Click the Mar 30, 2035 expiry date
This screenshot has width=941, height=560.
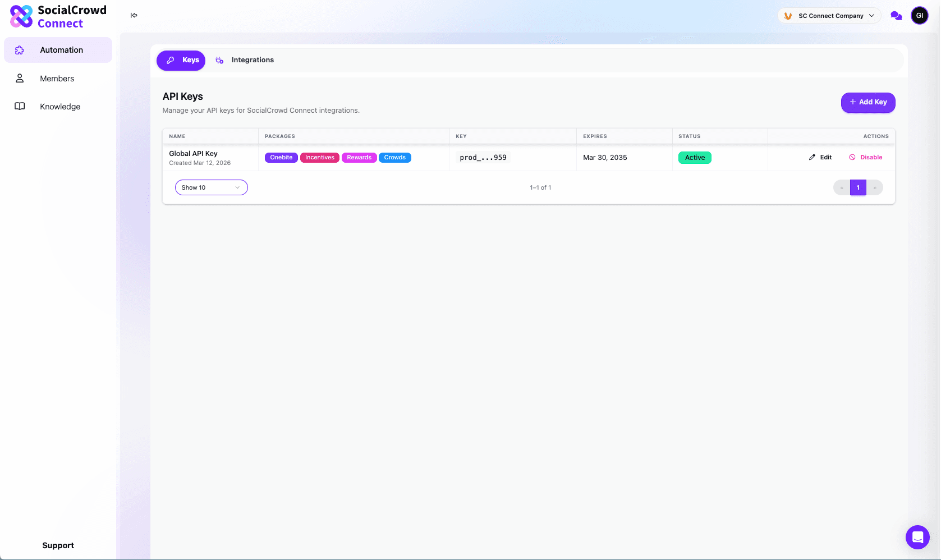tap(605, 158)
